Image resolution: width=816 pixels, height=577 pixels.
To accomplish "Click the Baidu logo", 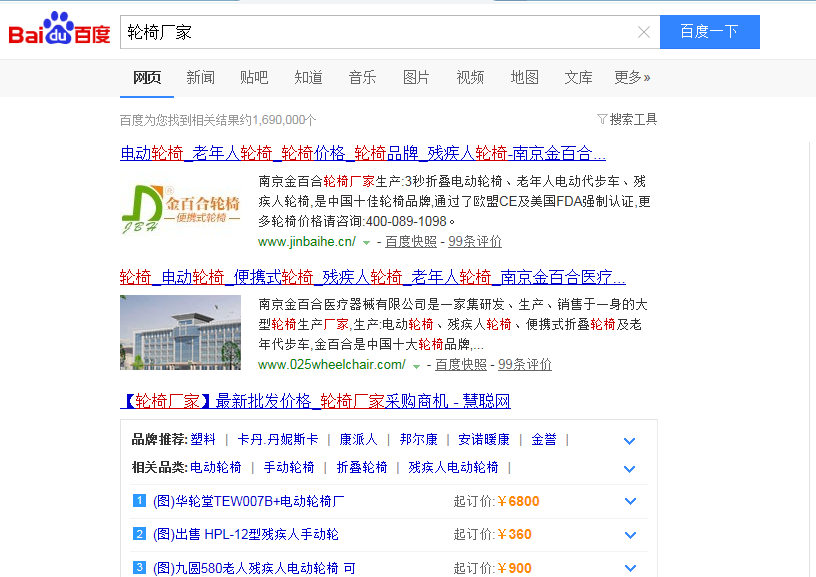I will 59,29.
